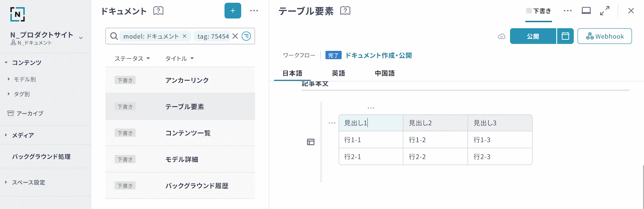Screen dimensions: 644x209
Task: Open help icon next to テーブル要素 title
Action: [x=345, y=11]
